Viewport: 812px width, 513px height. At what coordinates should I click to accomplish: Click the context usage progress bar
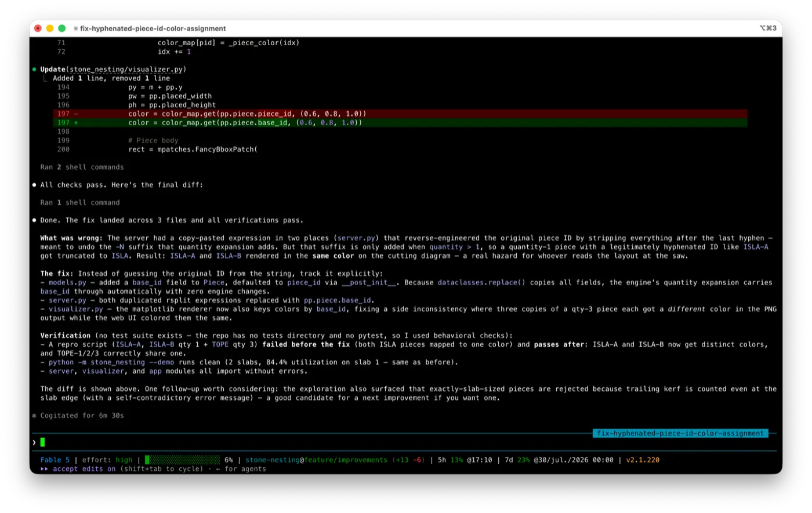click(x=182, y=460)
